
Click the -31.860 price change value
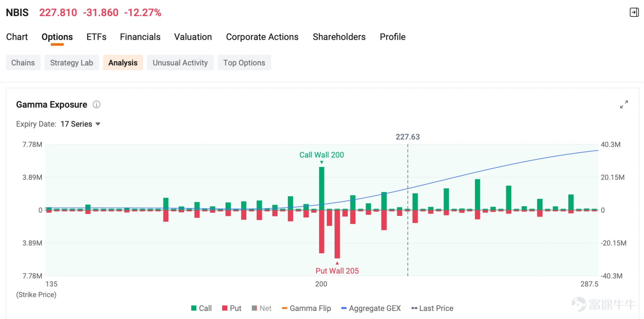[x=101, y=13]
